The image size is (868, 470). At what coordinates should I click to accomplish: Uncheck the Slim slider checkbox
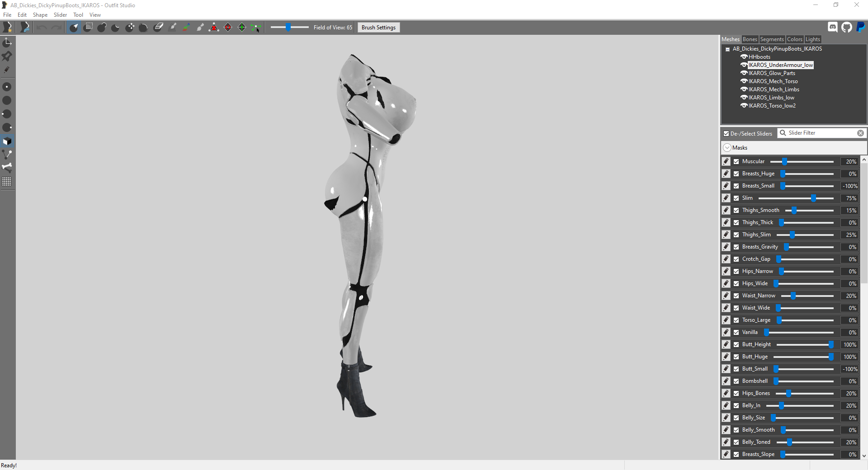tap(736, 198)
